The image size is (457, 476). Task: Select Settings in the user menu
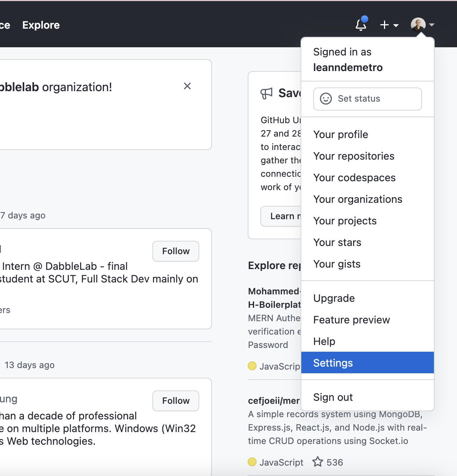pyautogui.click(x=333, y=363)
